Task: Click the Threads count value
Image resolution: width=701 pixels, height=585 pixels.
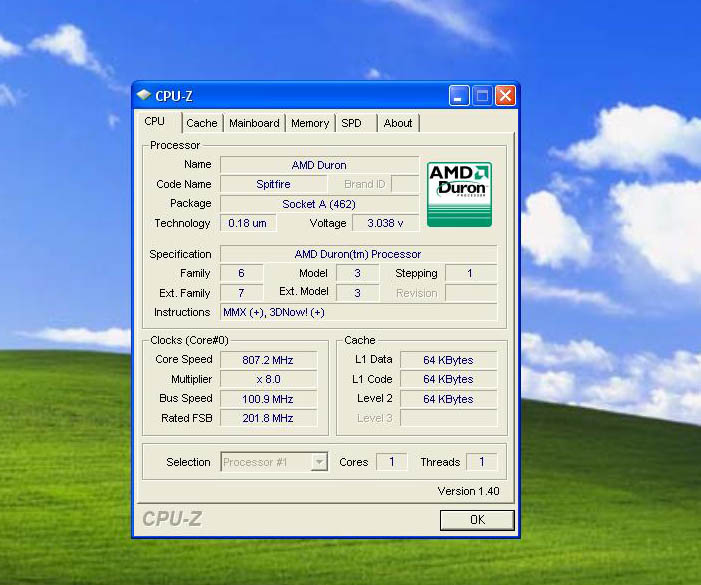Action: point(481,462)
